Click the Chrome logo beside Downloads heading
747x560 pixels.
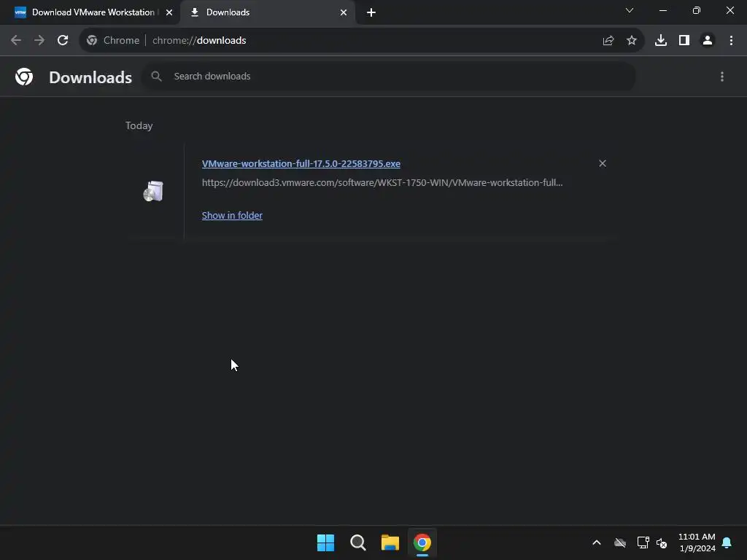coord(24,77)
